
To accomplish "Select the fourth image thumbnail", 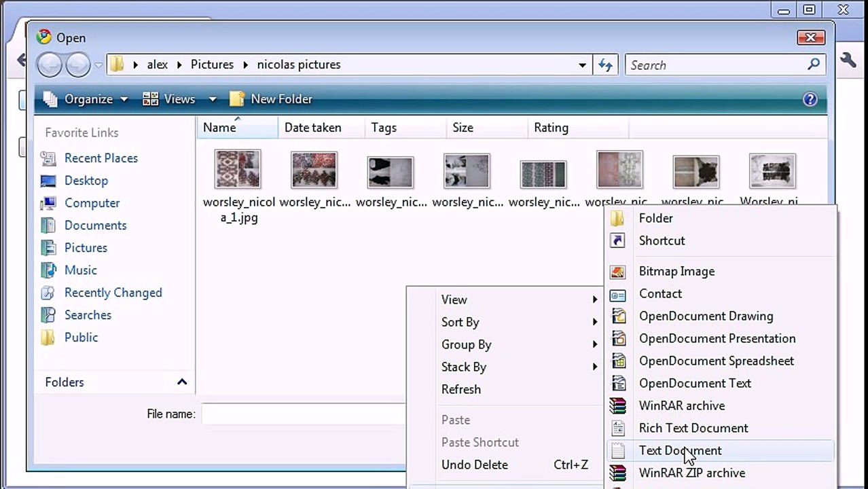I will (467, 170).
